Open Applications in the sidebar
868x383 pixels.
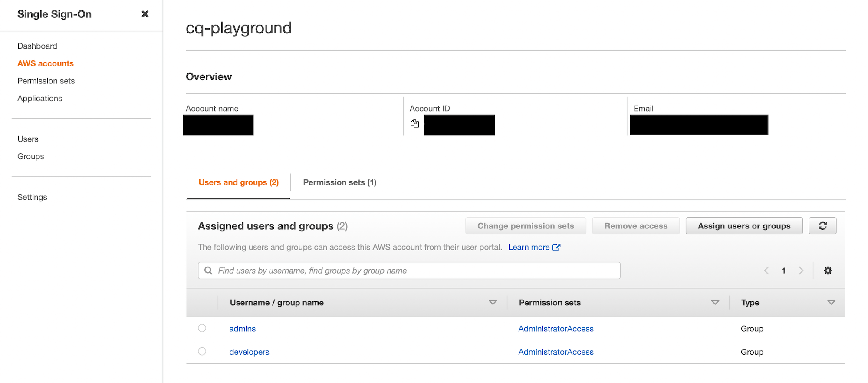40,98
